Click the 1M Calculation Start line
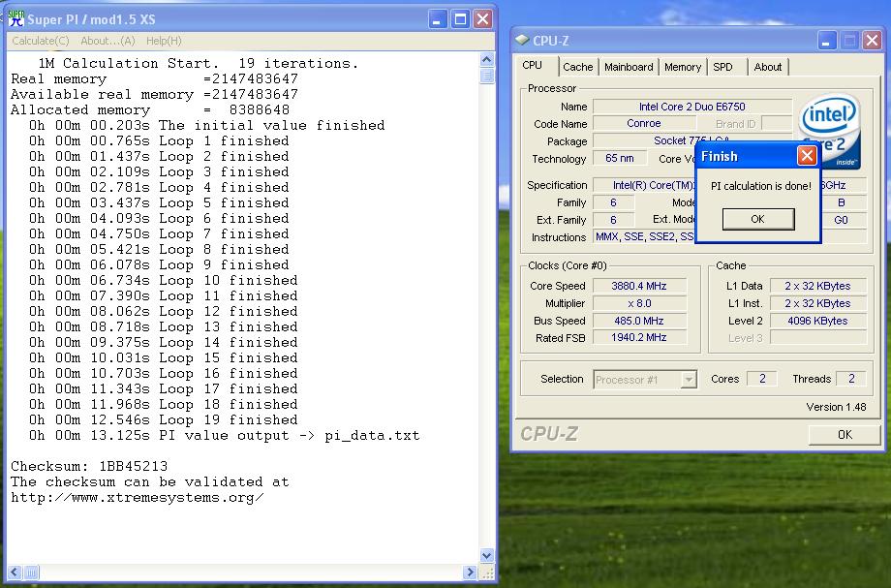This screenshot has width=891, height=588. (199, 64)
